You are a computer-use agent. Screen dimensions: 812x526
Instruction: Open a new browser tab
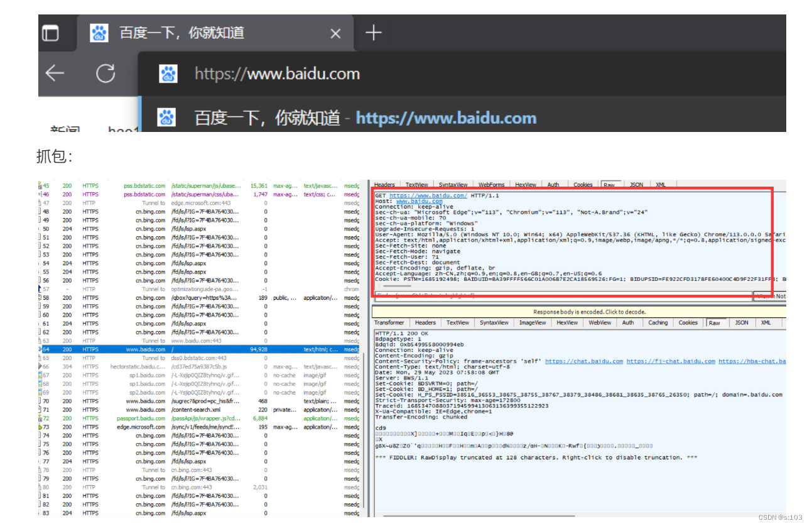[374, 33]
